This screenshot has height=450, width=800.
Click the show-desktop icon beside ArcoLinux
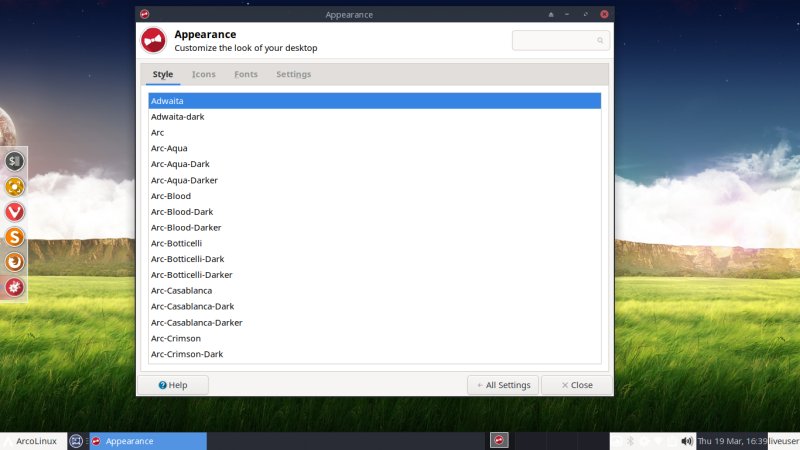76,441
